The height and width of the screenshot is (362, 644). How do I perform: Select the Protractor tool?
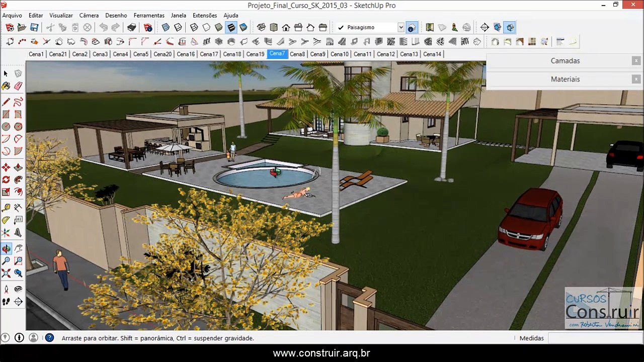(x=6, y=220)
